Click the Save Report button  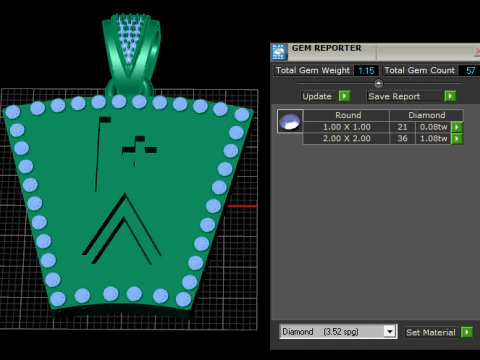(405, 96)
